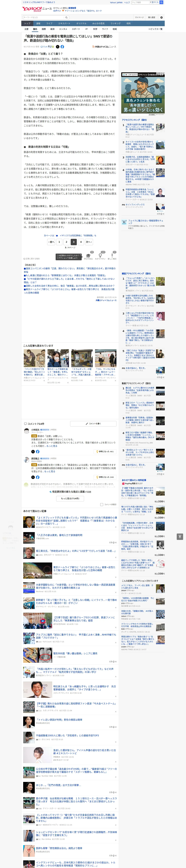Select the 速報 tab
This screenshot has width=186, height=868.
(x=38, y=24)
